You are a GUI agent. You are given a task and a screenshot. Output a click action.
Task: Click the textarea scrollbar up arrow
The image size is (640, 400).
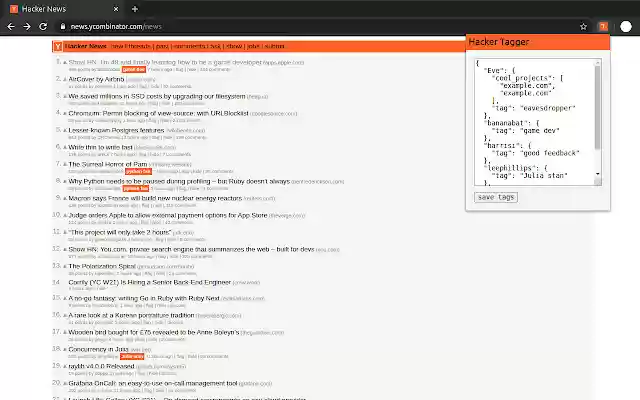coord(598,62)
